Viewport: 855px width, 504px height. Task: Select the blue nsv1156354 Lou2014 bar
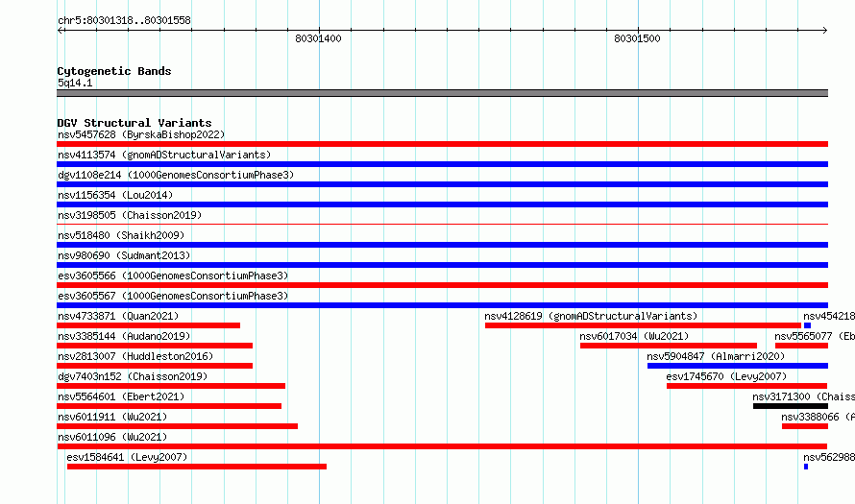pos(442,204)
